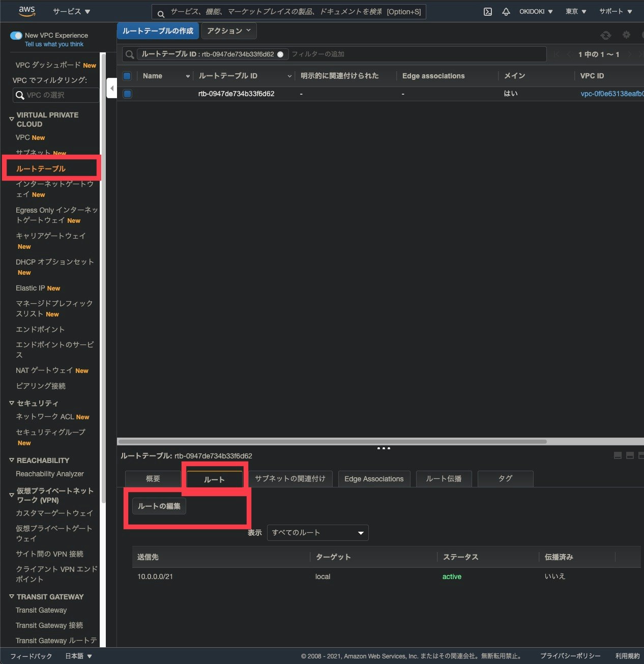Switch to the ルート伝播 tab
644x664 pixels.
444,479
